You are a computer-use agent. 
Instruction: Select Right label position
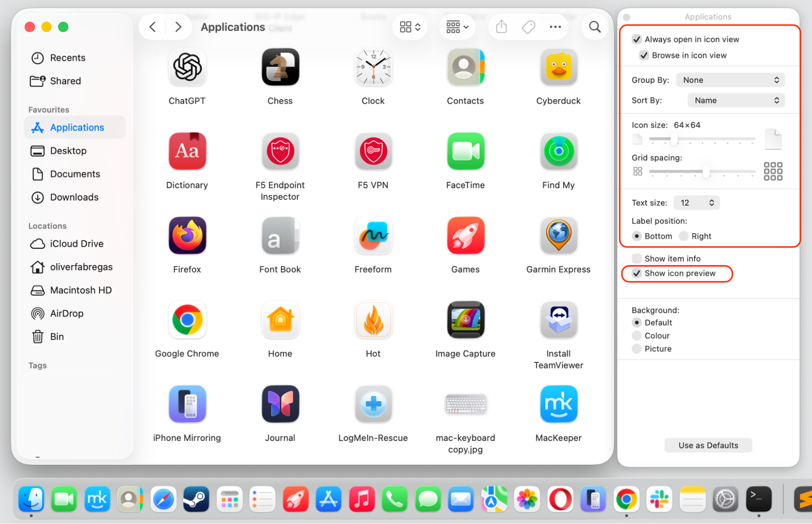(x=684, y=236)
